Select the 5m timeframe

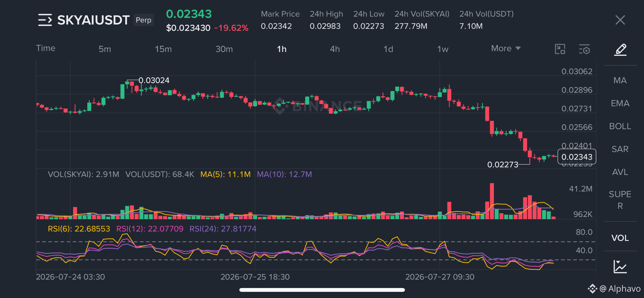[x=105, y=49]
